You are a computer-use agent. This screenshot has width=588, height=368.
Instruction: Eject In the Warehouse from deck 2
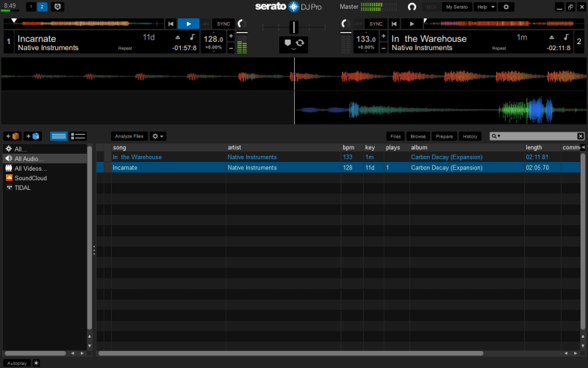click(552, 38)
